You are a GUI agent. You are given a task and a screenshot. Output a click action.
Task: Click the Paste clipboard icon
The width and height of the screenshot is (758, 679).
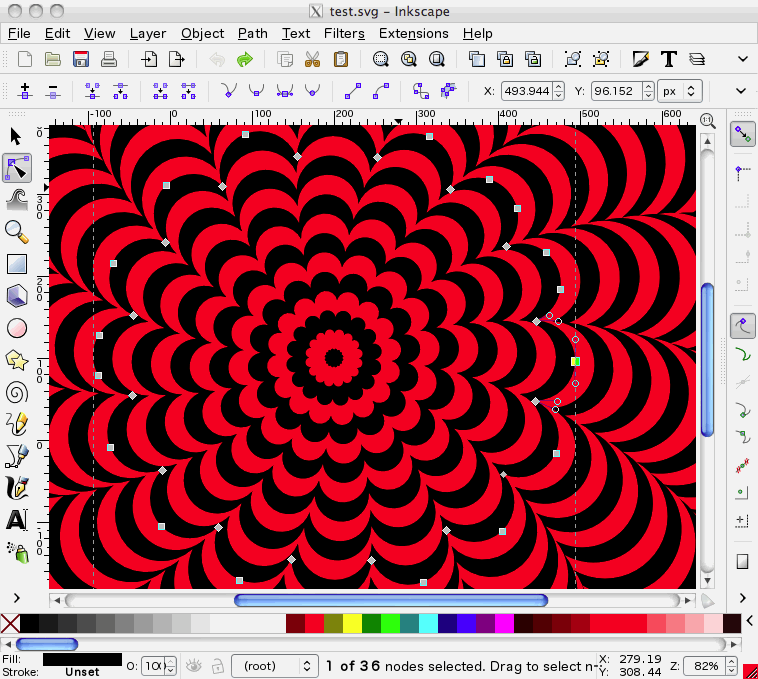pyautogui.click(x=341, y=59)
